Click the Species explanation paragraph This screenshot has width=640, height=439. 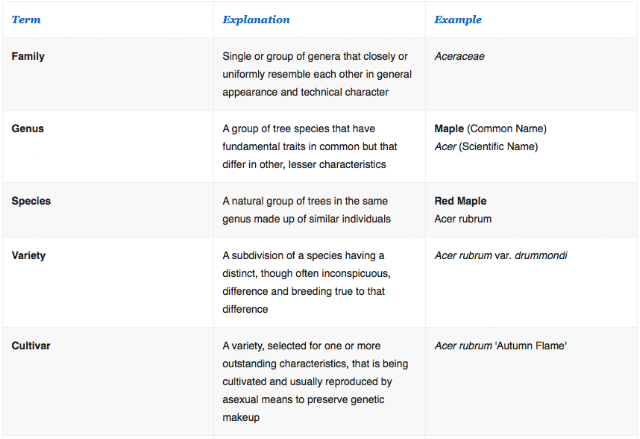coord(307,210)
